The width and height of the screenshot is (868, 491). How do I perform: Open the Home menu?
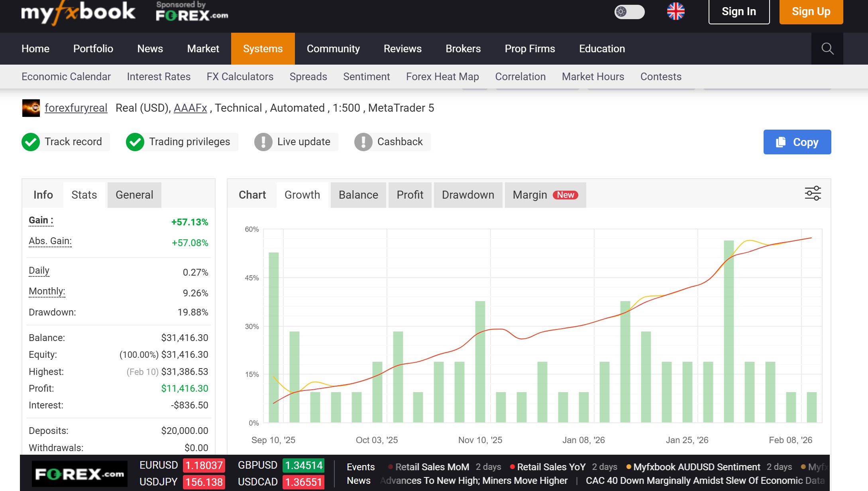pyautogui.click(x=35, y=49)
